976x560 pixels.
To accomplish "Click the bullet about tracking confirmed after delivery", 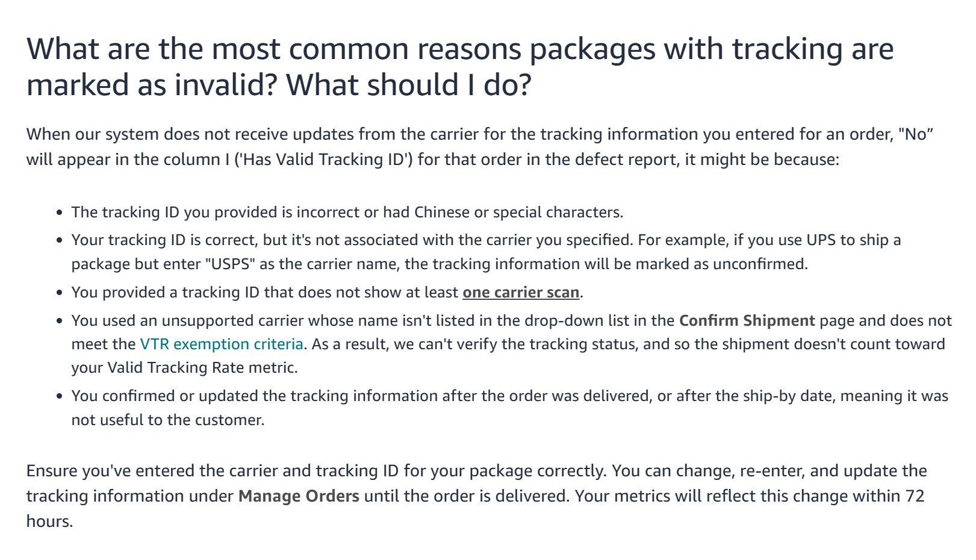I will coord(510,408).
